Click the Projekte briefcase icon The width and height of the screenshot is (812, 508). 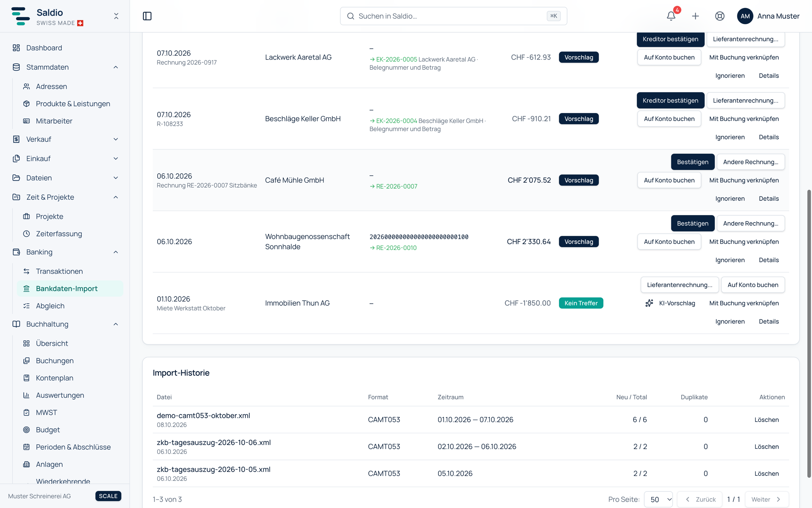pyautogui.click(x=26, y=216)
